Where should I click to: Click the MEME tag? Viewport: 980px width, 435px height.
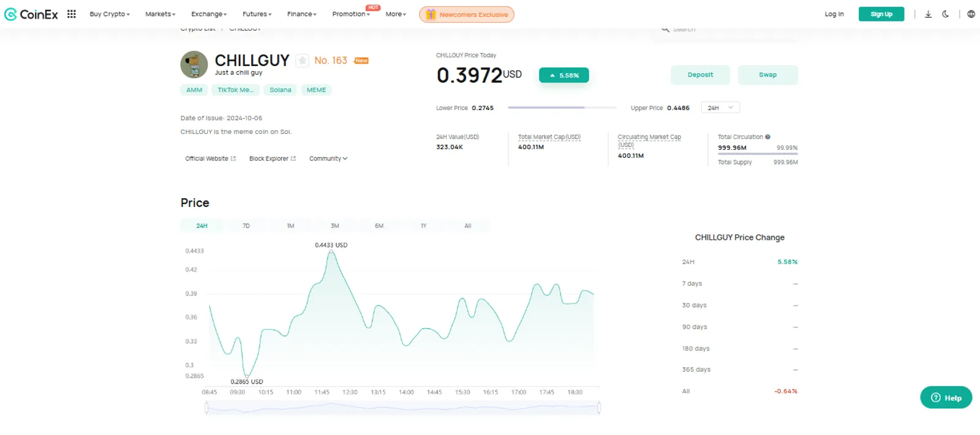click(x=316, y=90)
